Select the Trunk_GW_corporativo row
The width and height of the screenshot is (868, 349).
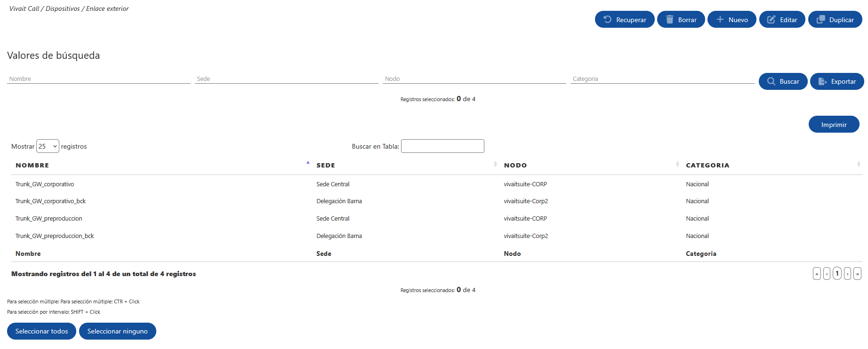click(x=437, y=184)
